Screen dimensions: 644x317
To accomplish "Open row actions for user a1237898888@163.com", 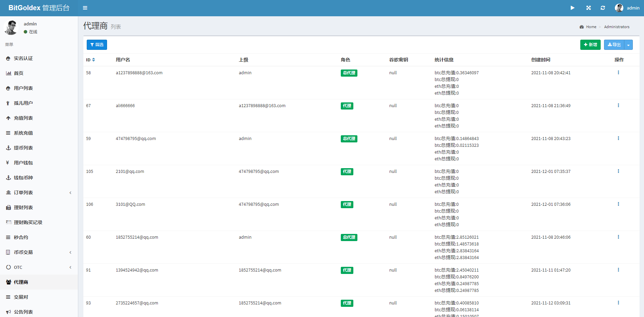I will point(619,72).
